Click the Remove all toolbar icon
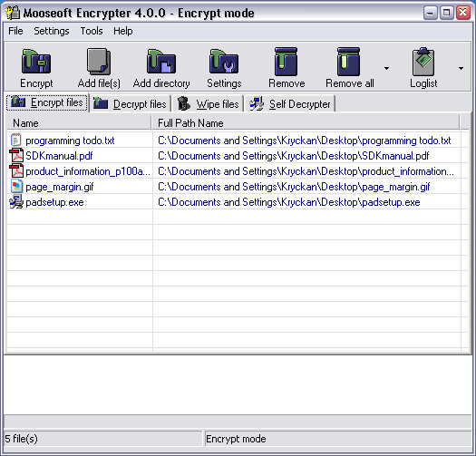476x456 pixels. pyautogui.click(x=348, y=62)
